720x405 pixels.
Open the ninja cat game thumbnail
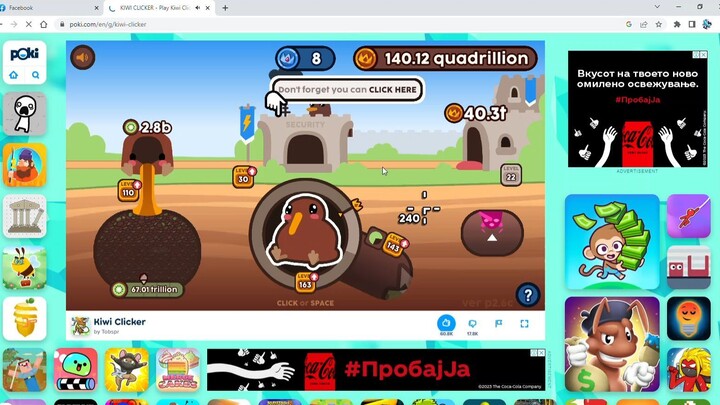[127, 370]
